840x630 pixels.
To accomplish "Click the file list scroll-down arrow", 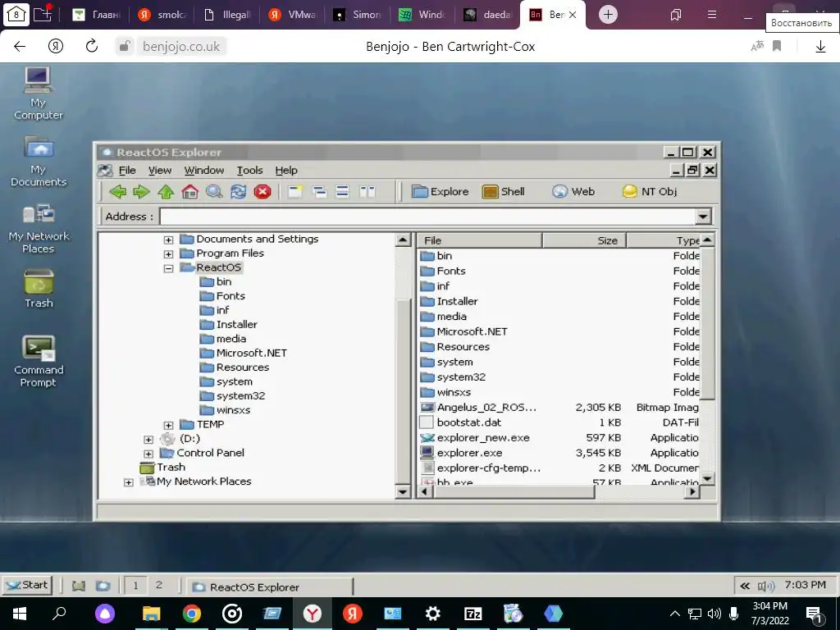I will 707,478.
